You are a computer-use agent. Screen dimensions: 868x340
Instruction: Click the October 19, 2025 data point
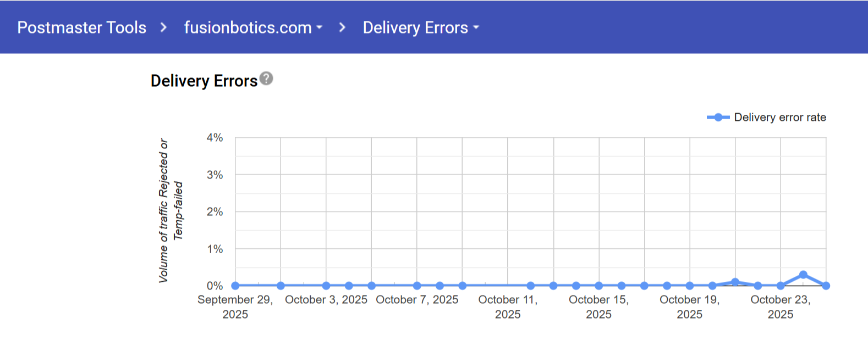tap(690, 286)
